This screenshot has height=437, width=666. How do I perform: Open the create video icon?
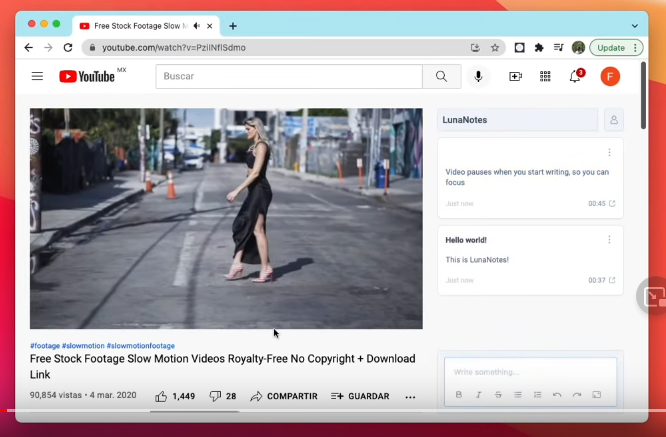tap(515, 76)
